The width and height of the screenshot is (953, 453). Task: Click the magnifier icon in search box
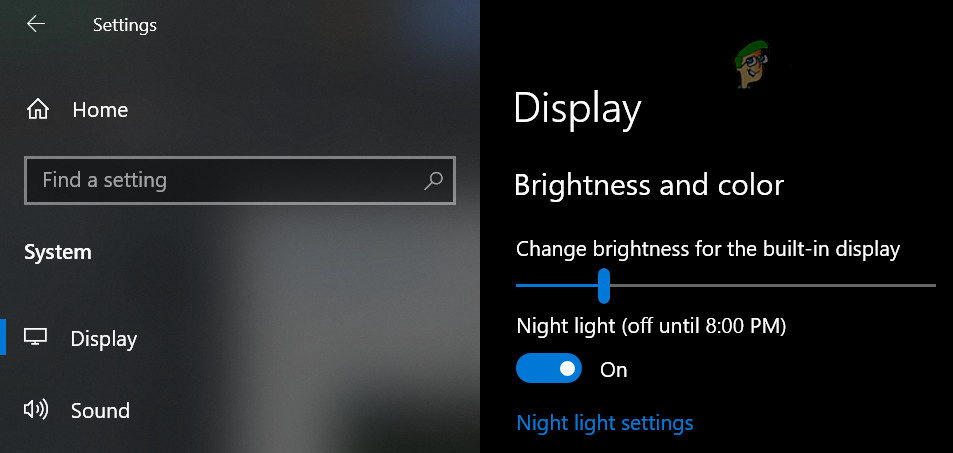(x=433, y=181)
